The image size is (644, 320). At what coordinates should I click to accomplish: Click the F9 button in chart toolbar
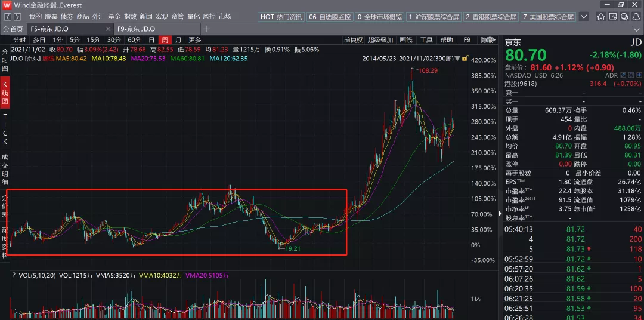467,40
